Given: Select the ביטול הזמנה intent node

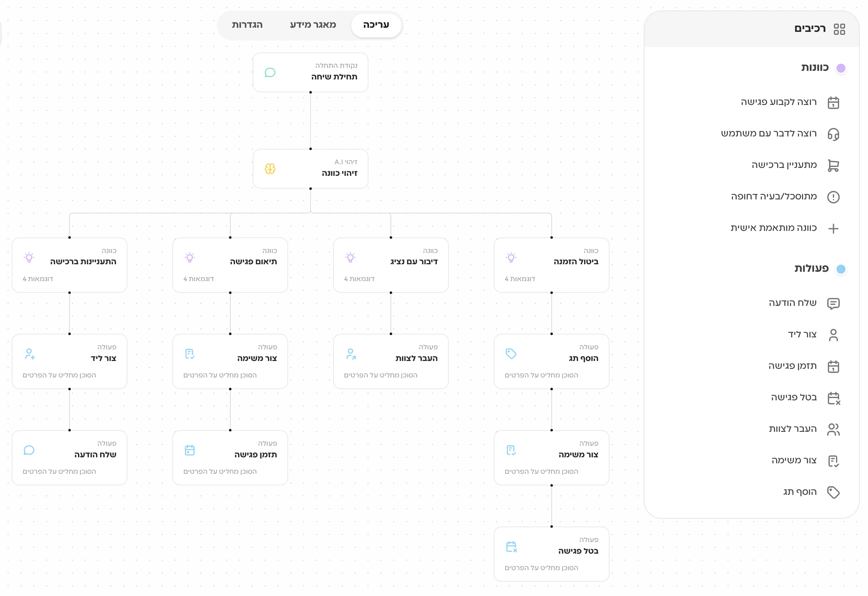Looking at the screenshot, I should pos(551,265).
